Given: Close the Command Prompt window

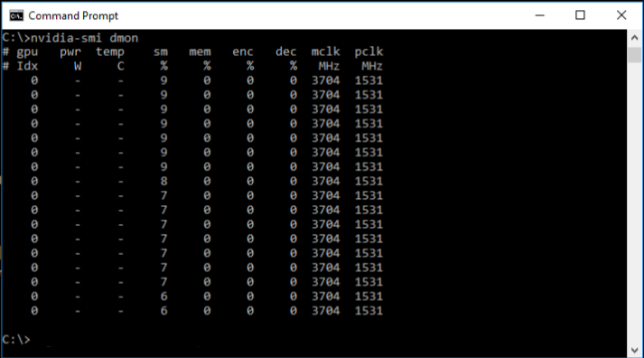Looking at the screenshot, I should [x=621, y=15].
